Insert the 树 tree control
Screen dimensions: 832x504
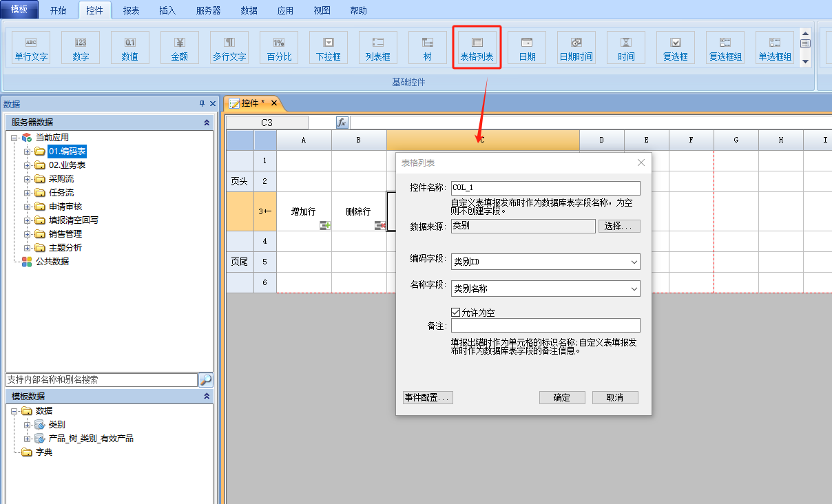coord(427,48)
